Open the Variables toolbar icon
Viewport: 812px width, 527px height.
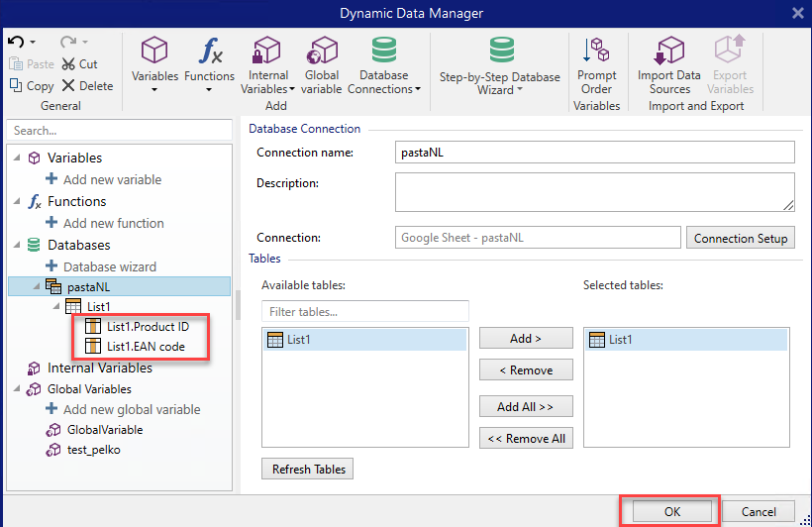click(154, 52)
